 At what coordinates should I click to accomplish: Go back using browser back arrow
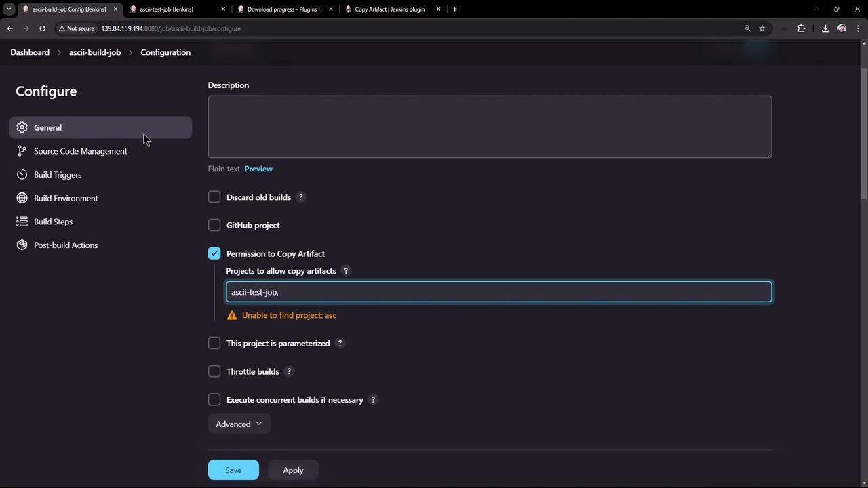pos(10,28)
